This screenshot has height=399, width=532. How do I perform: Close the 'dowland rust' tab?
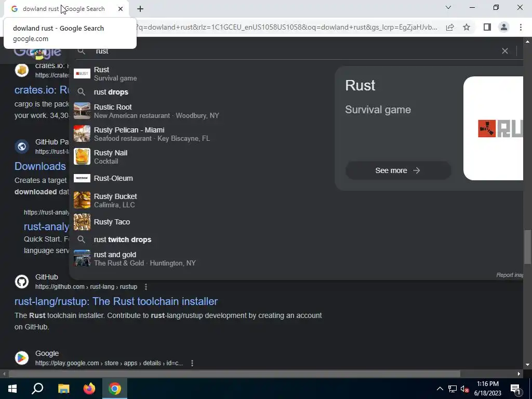121,9
